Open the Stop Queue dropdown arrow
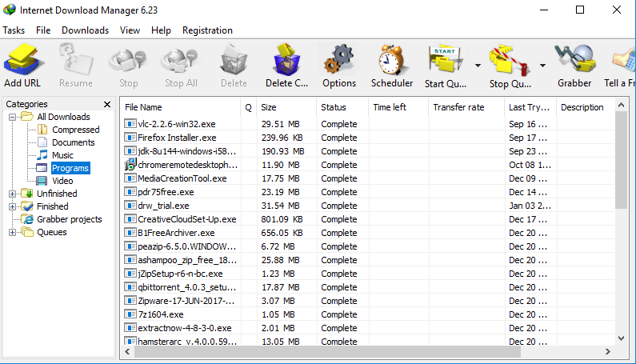 click(x=542, y=66)
